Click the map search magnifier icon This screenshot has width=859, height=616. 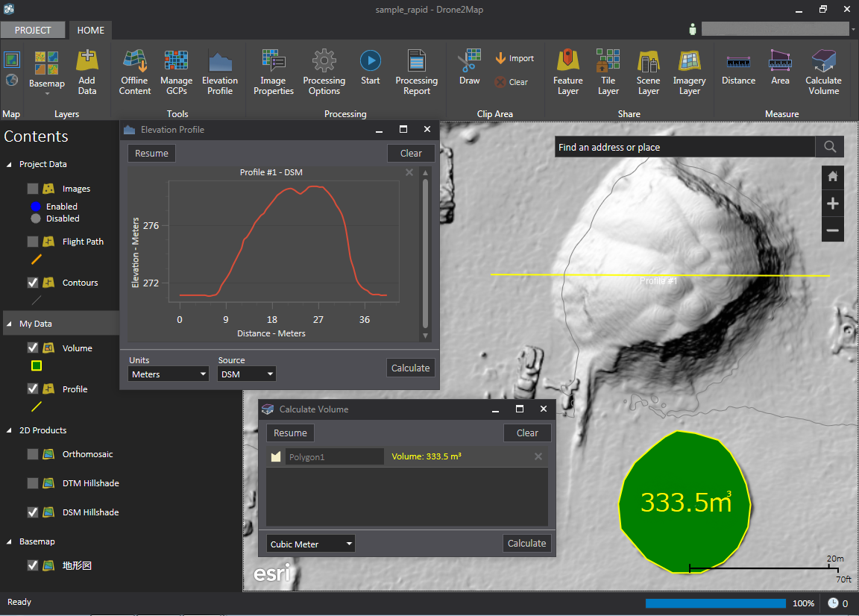click(x=830, y=147)
